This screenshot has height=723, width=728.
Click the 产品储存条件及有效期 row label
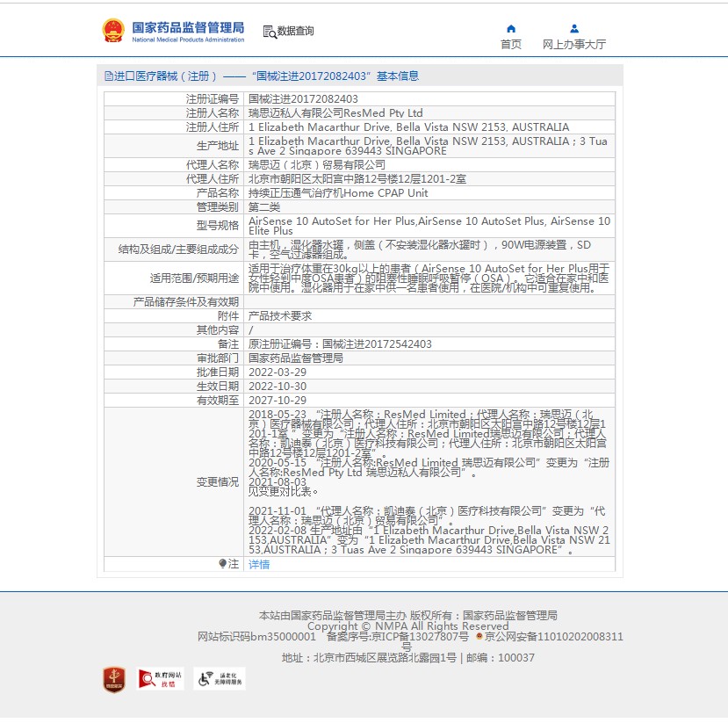pyautogui.click(x=185, y=302)
